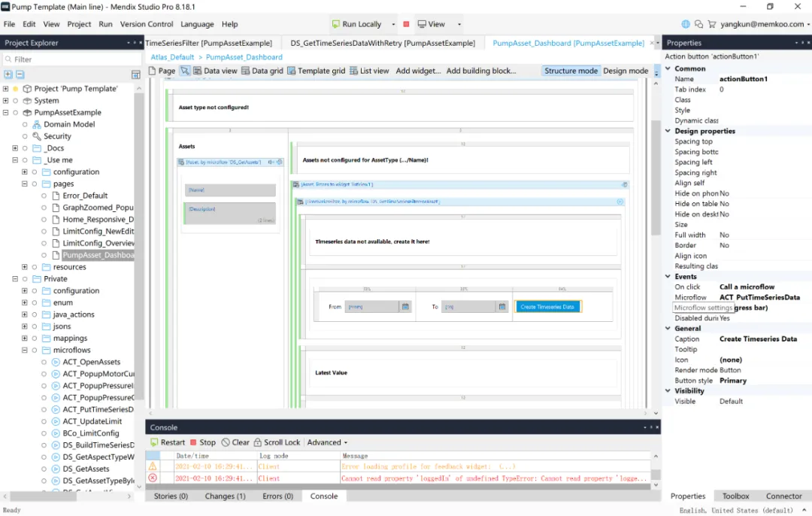Click the Project Explorer layout icon beside filter

tap(135, 74)
